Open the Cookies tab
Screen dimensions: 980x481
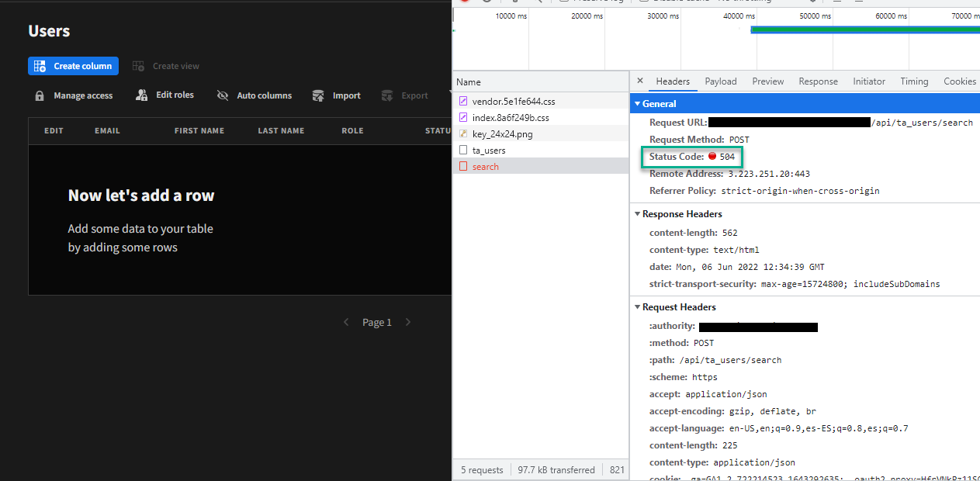click(x=959, y=81)
